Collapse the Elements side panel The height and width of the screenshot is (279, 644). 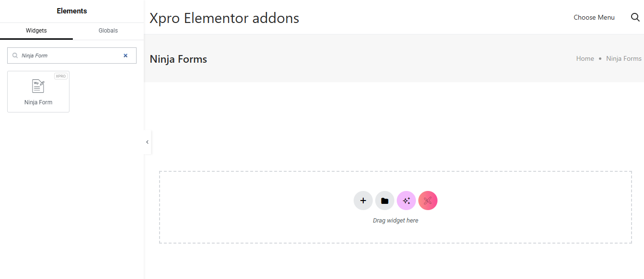[x=147, y=142]
